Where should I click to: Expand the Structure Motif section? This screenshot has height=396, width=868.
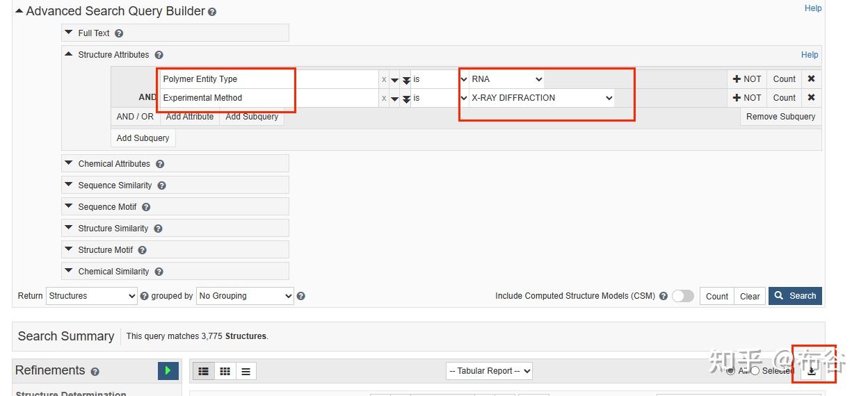pyautogui.click(x=105, y=250)
